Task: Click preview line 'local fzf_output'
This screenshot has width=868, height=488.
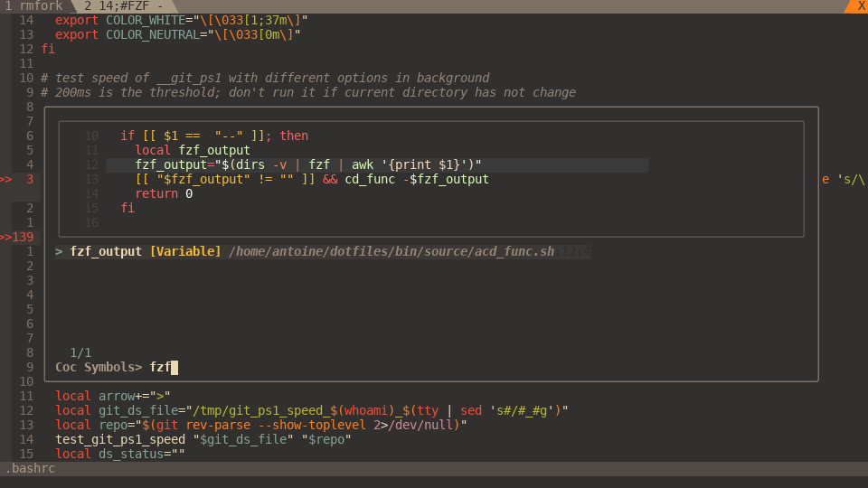Action: click(193, 151)
